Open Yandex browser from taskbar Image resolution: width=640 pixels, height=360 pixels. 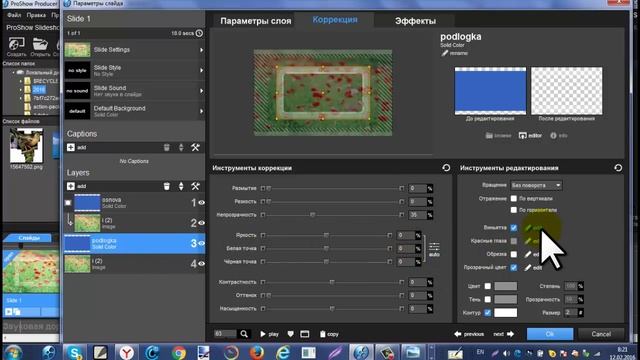(x=126, y=352)
